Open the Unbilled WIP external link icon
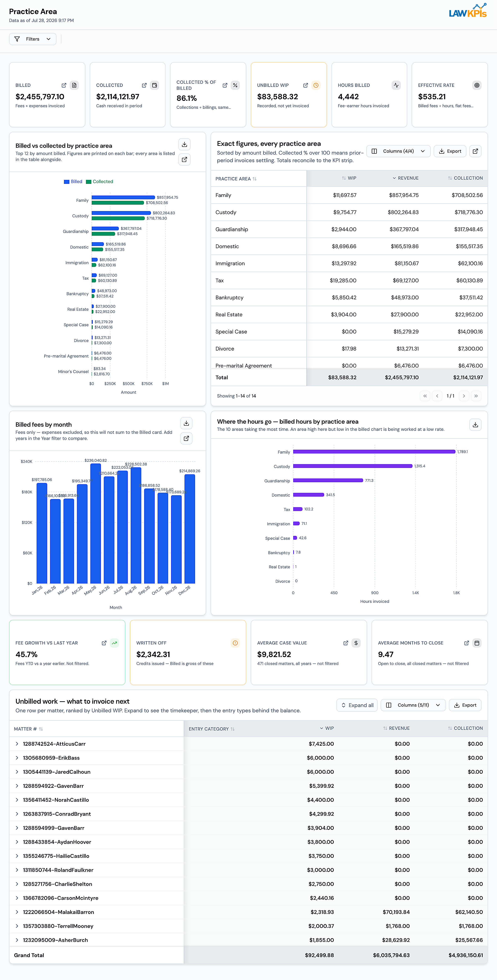 point(305,85)
